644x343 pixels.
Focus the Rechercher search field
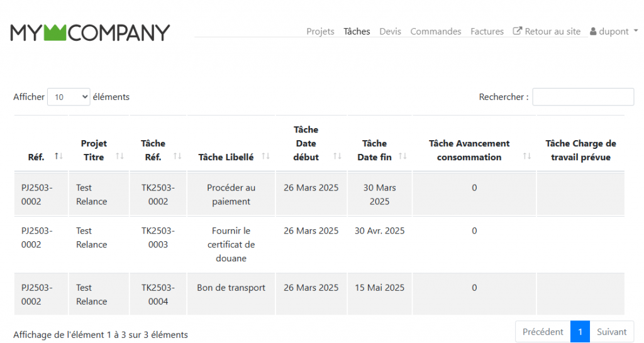click(x=583, y=97)
